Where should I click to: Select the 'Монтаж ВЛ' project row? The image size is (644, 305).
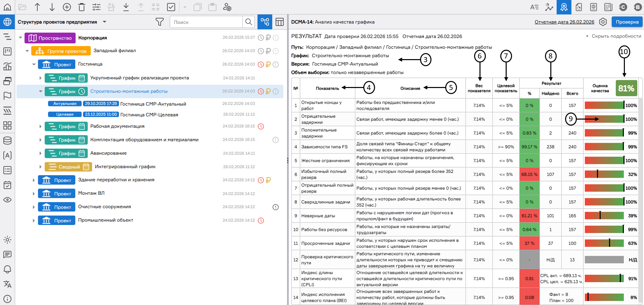click(91, 193)
